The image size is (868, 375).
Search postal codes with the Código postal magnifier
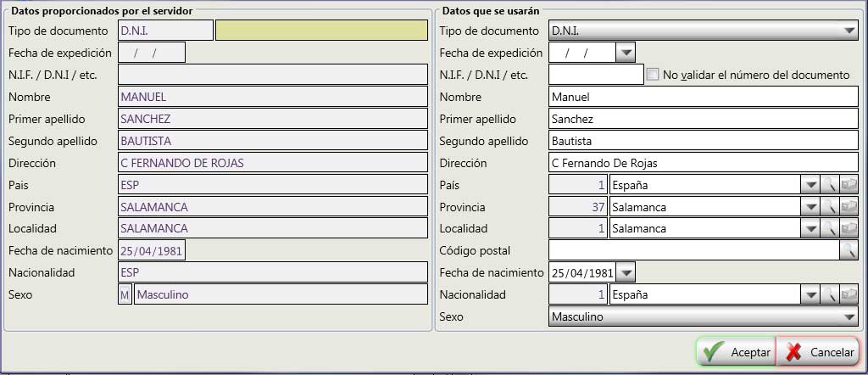(x=849, y=250)
